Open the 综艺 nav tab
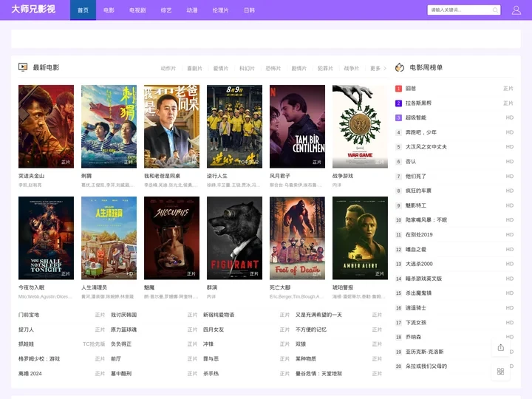532x399 pixels. (x=166, y=10)
